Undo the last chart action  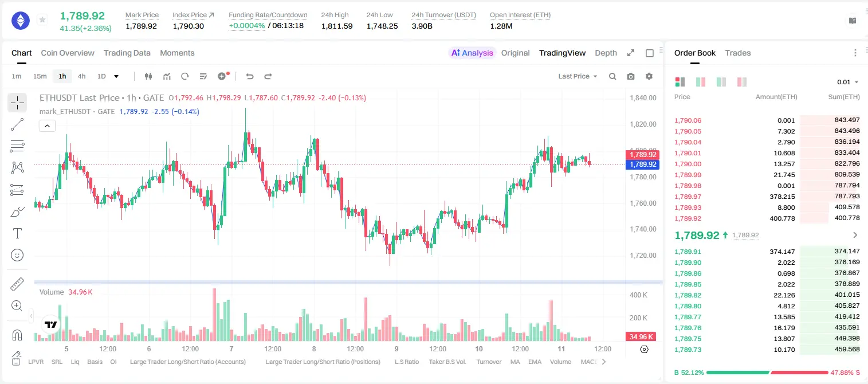point(250,76)
